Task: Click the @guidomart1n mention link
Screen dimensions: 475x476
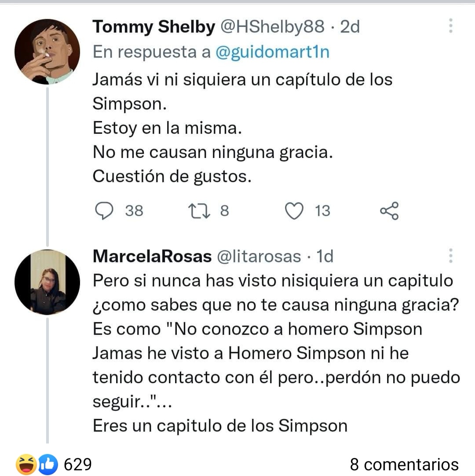Action: pyautogui.click(x=272, y=52)
